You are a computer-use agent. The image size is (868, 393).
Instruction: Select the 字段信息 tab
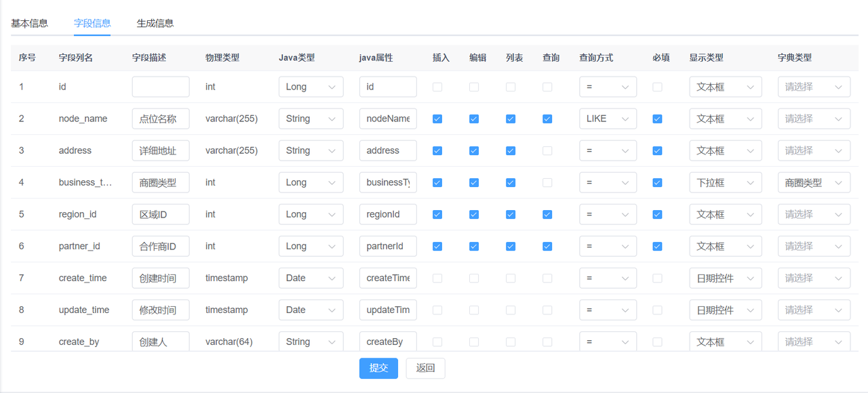pyautogui.click(x=92, y=23)
